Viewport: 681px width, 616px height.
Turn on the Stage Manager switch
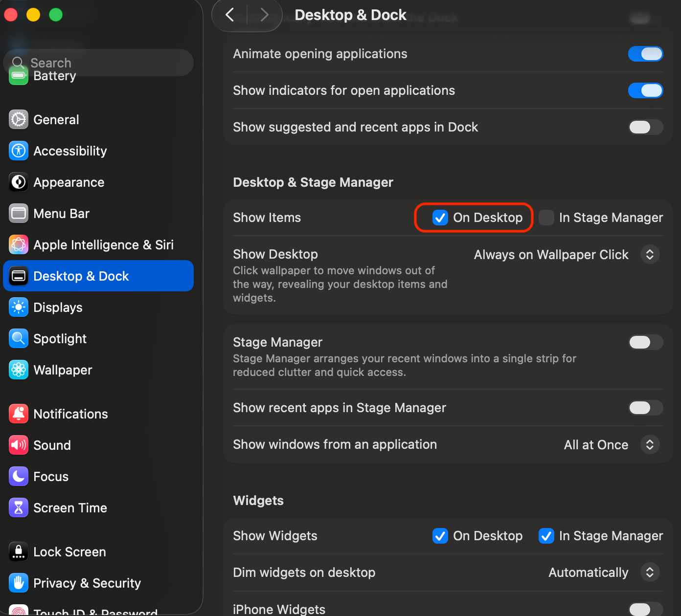coord(645,342)
